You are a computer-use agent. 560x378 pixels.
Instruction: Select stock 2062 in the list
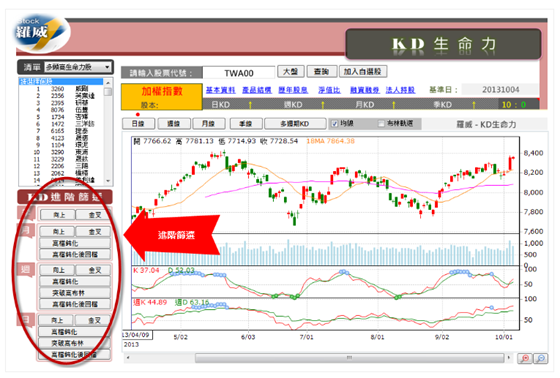[x=61, y=173]
